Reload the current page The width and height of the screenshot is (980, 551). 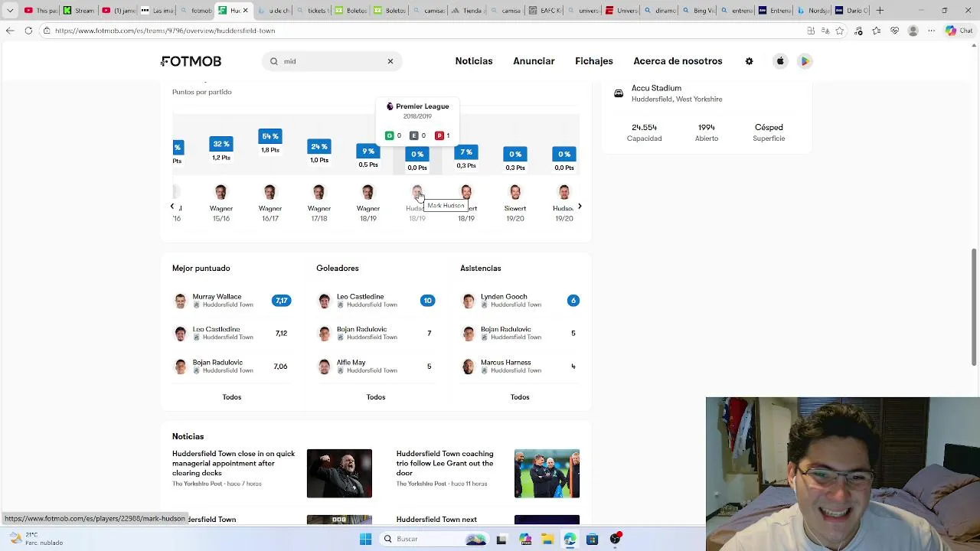[28, 31]
